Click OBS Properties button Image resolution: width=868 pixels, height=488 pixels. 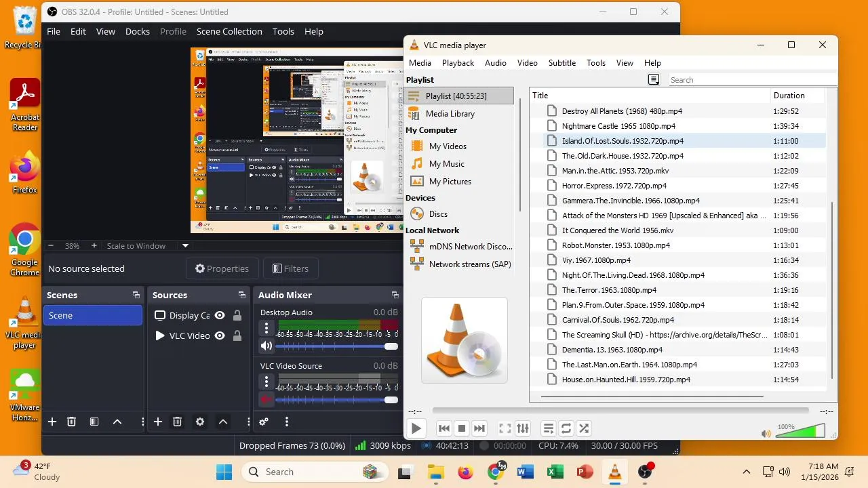click(222, 268)
